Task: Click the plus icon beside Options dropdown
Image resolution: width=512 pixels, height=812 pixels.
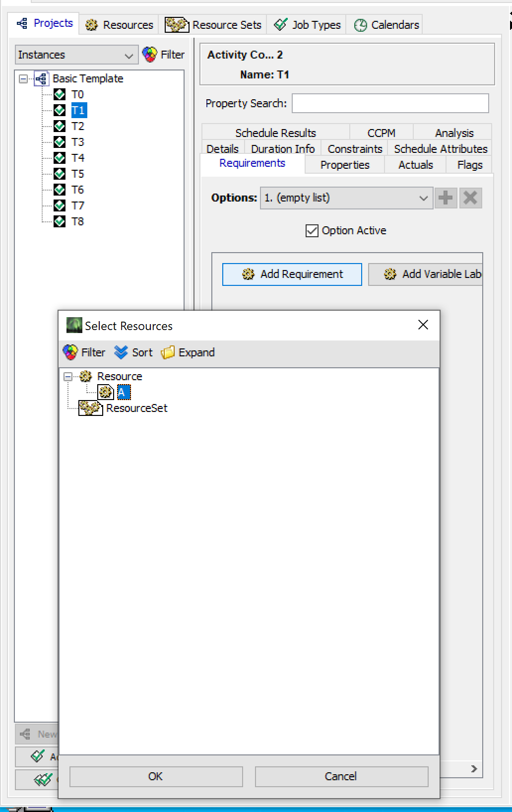Action: [x=446, y=198]
